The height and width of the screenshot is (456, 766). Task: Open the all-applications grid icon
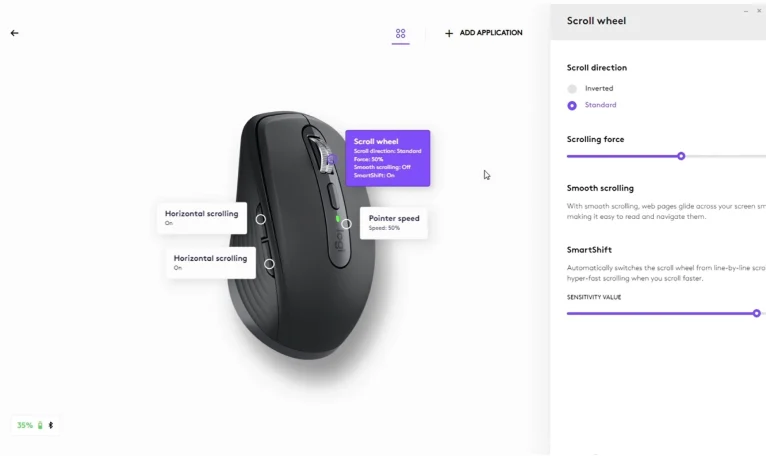[x=401, y=33]
